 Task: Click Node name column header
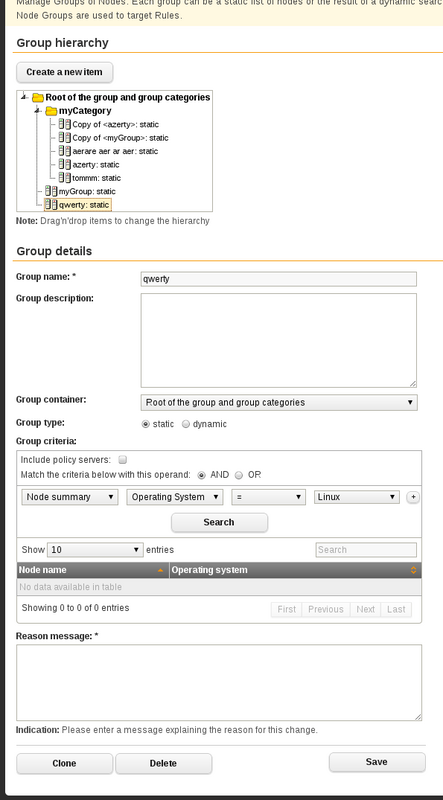point(93,570)
